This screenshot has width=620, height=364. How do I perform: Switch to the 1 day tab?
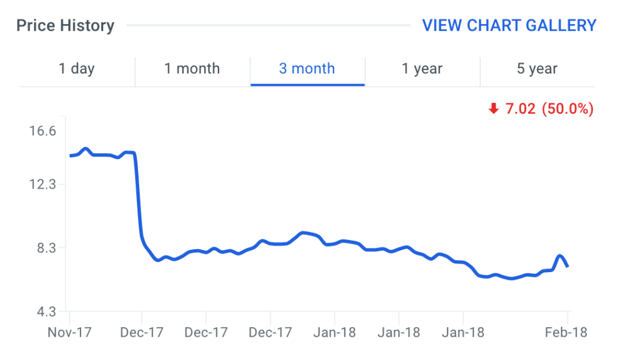[76, 69]
